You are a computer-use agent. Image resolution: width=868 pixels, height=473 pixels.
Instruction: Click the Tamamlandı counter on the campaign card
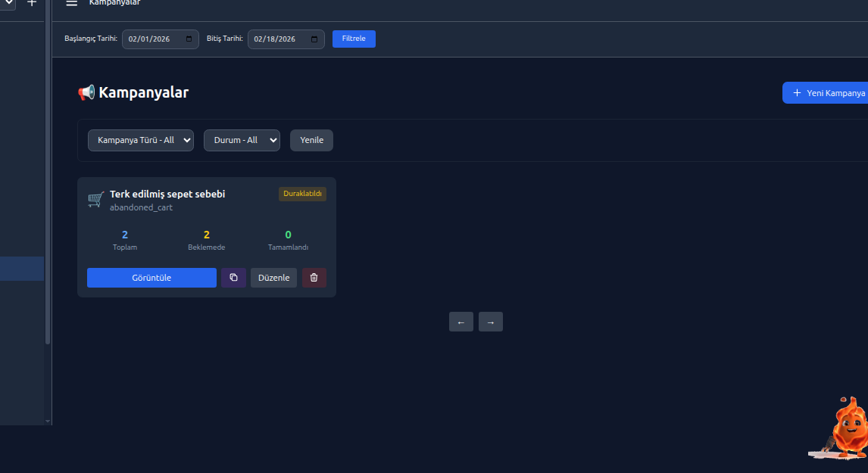(x=288, y=240)
